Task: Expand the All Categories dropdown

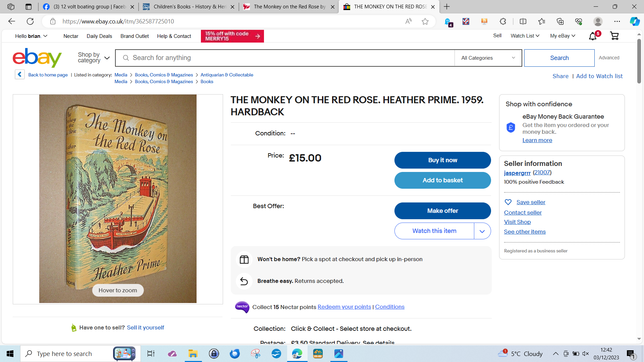Action: tap(488, 58)
